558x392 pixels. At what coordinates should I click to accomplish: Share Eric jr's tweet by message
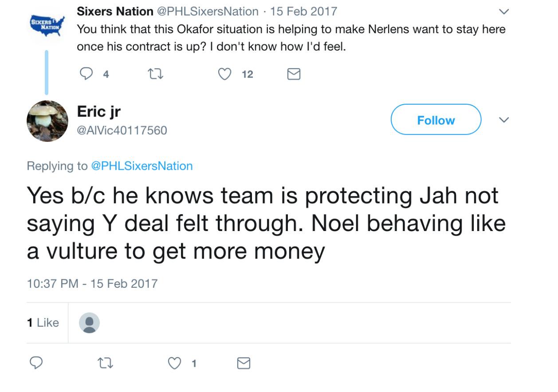[x=244, y=363]
